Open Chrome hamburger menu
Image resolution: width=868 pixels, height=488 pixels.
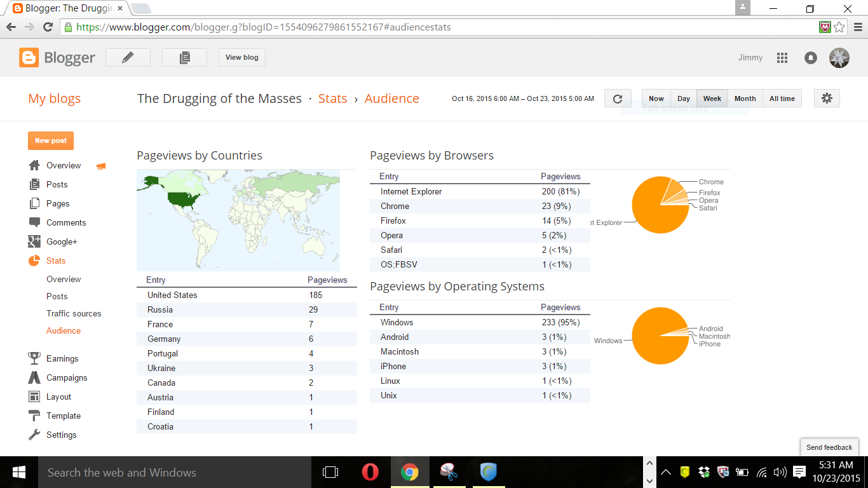[857, 27]
